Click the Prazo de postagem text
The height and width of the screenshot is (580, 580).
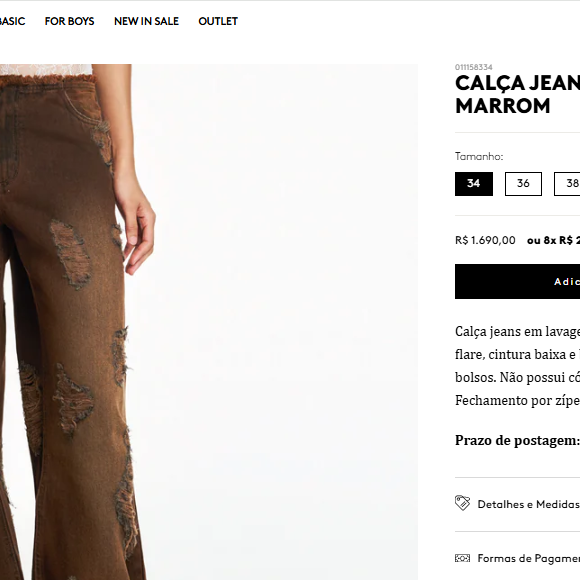click(517, 441)
